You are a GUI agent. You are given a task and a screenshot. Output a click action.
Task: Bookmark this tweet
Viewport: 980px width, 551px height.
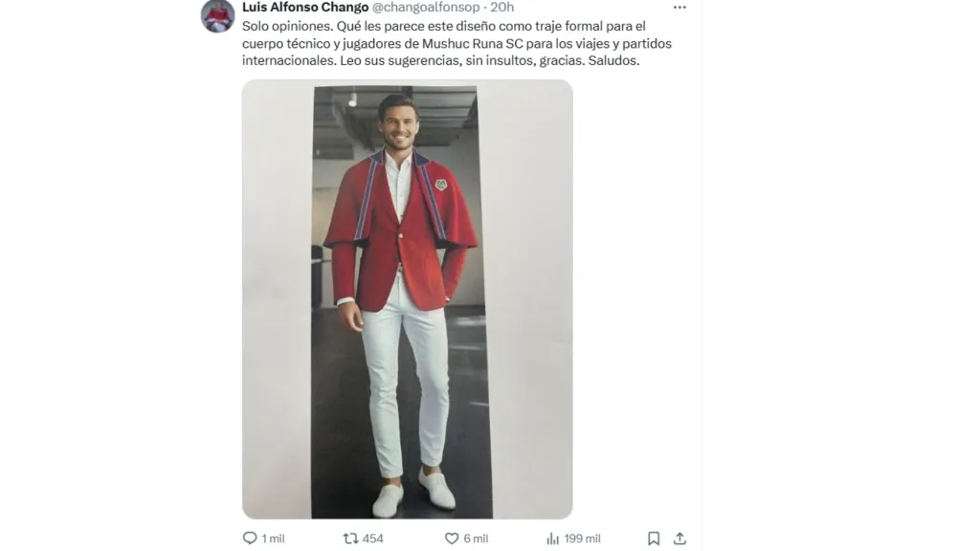click(x=654, y=539)
